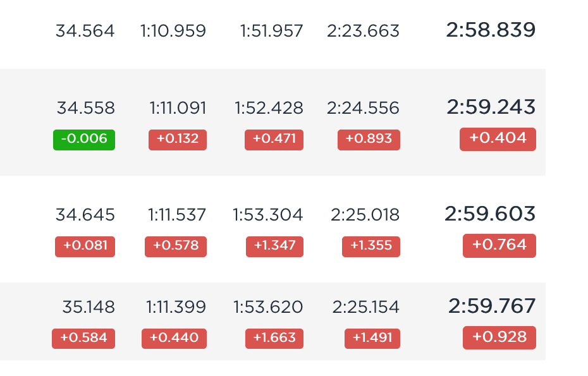Image resolution: width=588 pixels, height=376 pixels.
Task: Select the 1:53.304 split time
Action: (x=267, y=215)
